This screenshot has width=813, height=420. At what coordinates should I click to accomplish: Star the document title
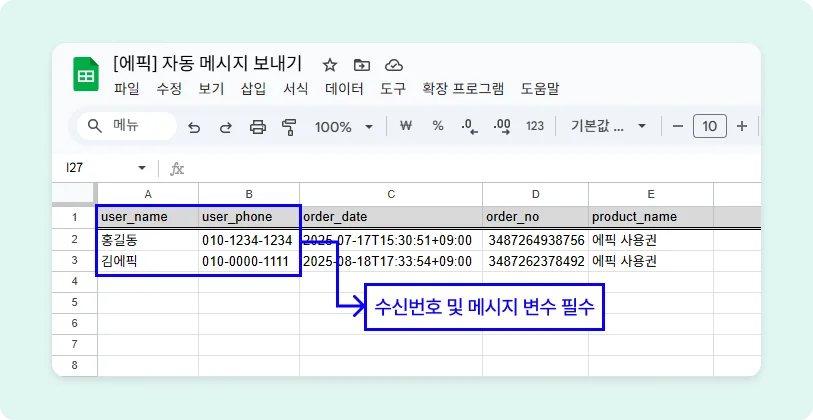(330, 65)
